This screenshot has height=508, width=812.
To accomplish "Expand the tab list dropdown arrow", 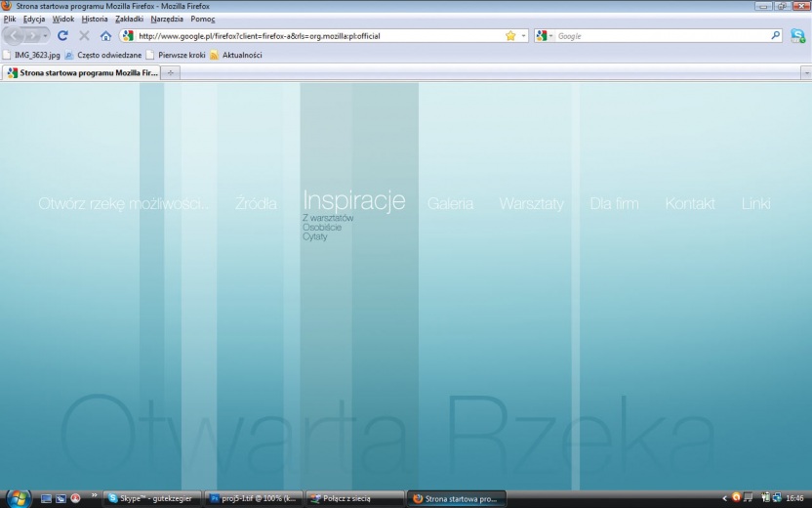I will tap(805, 72).
